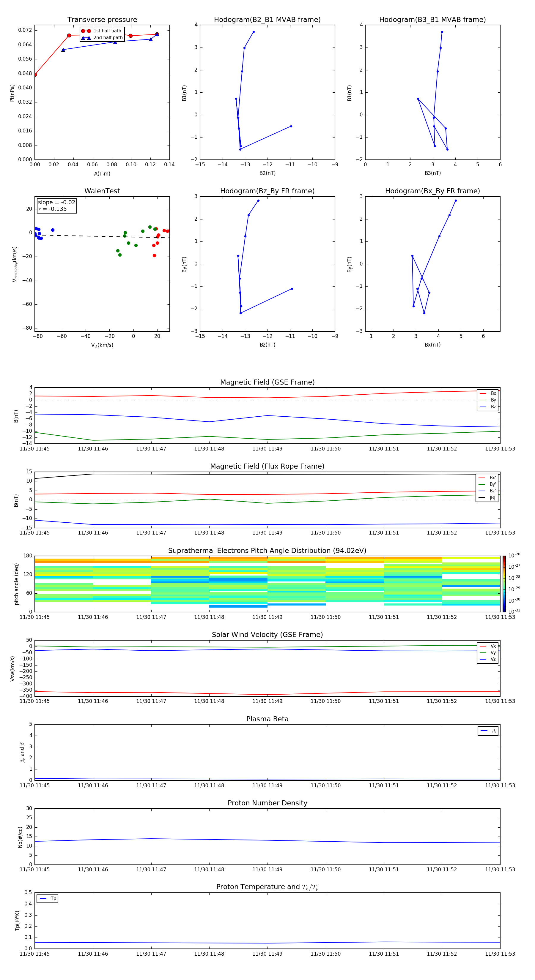The height and width of the screenshot is (980, 535).
Task: Click the 'Pt(nPa)' y-axis label
Action: coord(12,93)
